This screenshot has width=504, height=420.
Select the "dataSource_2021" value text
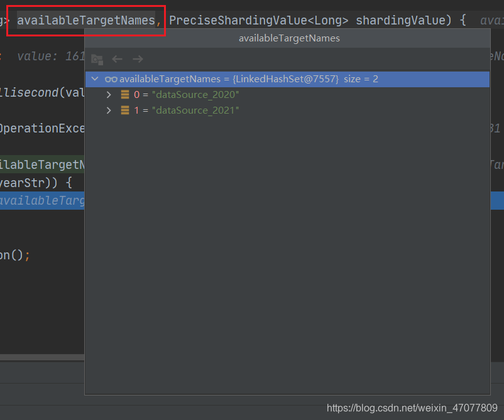pos(195,110)
